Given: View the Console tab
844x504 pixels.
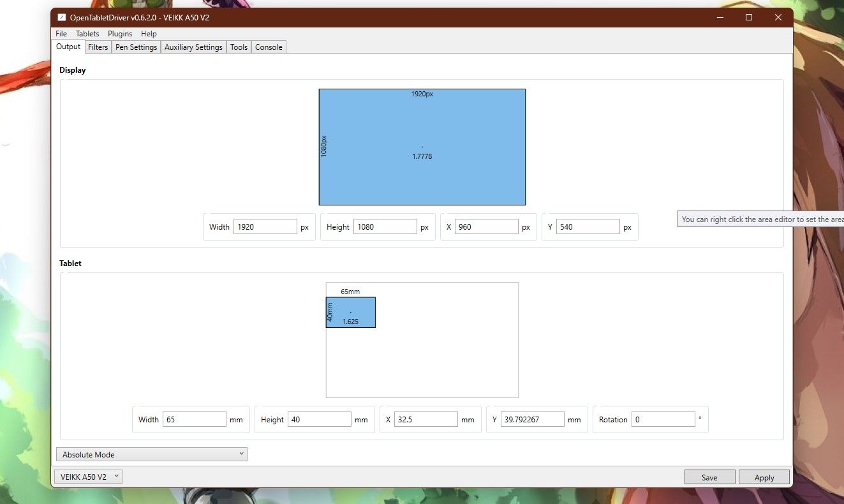Looking at the screenshot, I should 268,47.
